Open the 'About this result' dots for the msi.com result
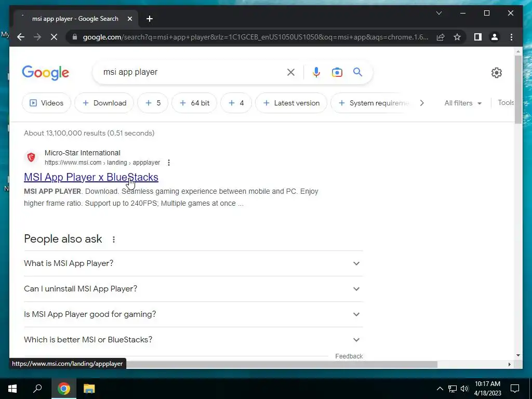The image size is (532, 399). click(169, 163)
